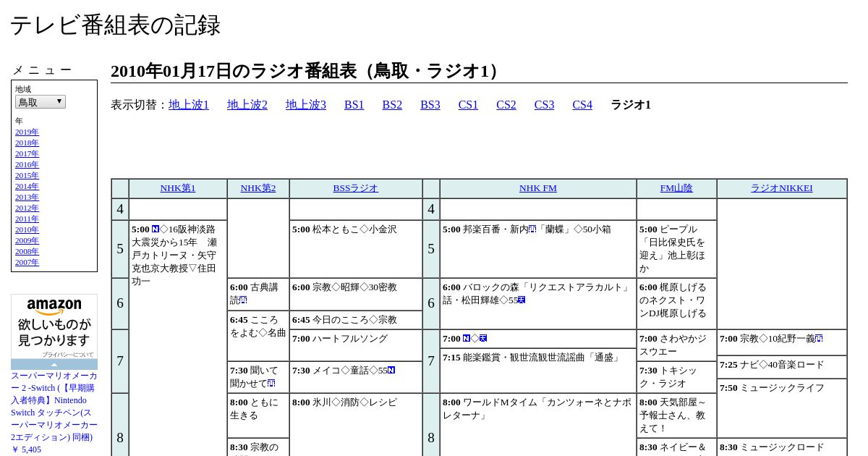Switch to the BS2 listing
The image size is (868, 456).
coord(392,105)
